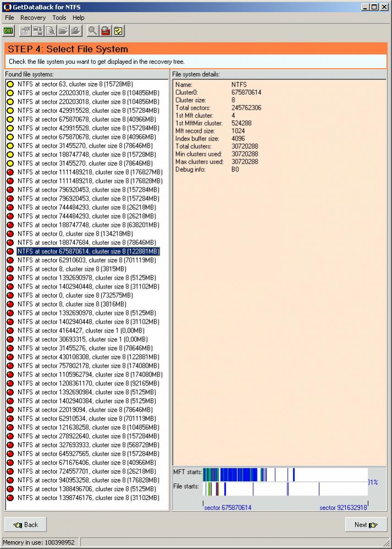The image size is (392, 549).
Task: Click the copy-files toolbar icon
Action: 38,31
